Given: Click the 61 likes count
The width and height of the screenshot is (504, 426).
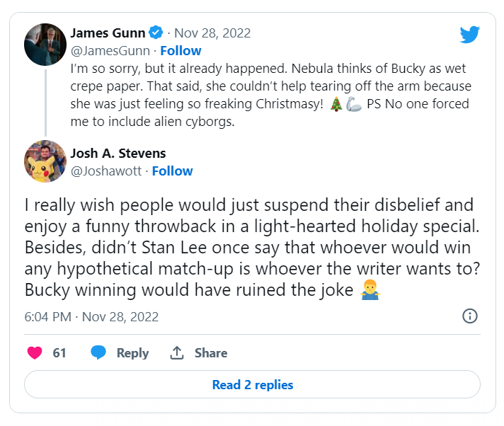Looking at the screenshot, I should (x=59, y=352).
